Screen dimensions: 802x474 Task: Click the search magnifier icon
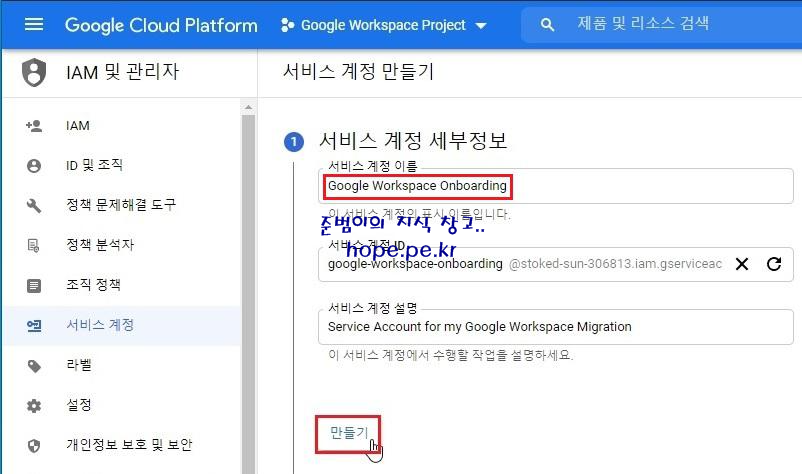[547, 25]
